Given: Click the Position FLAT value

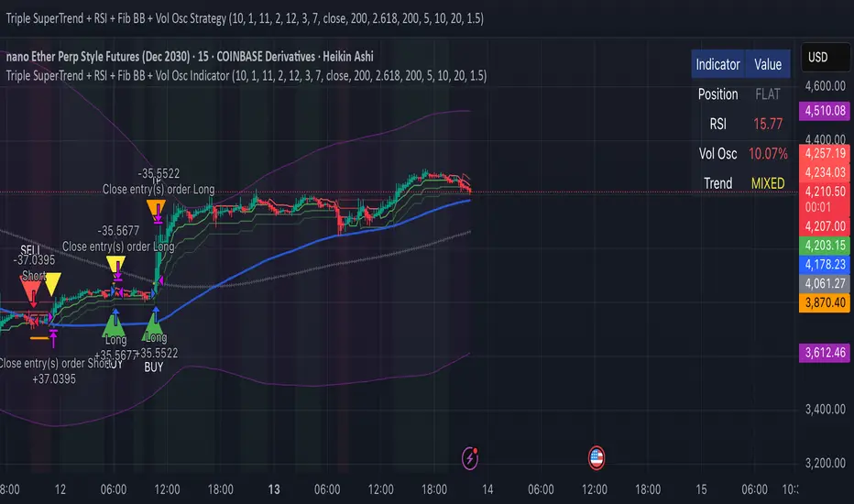Looking at the screenshot, I should (x=767, y=94).
